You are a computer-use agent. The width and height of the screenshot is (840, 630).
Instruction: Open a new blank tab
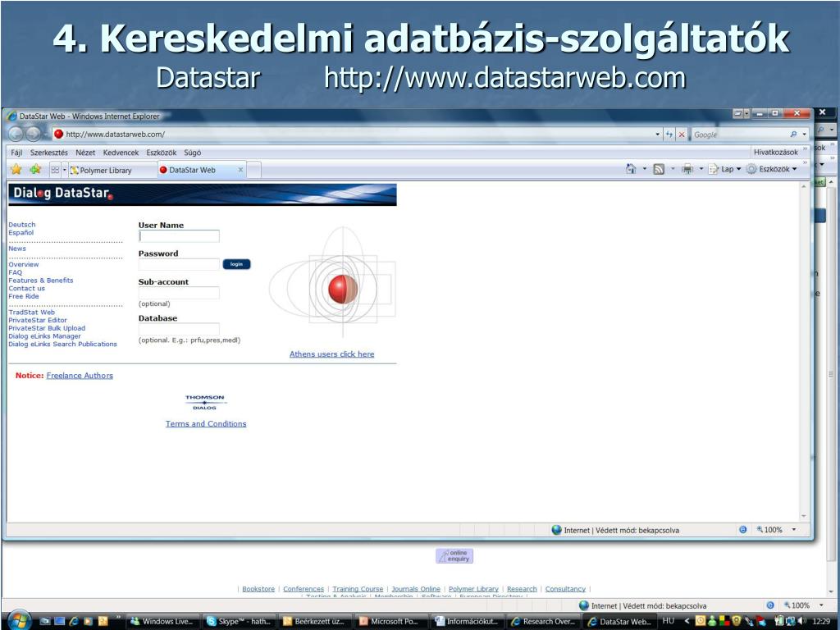click(x=254, y=169)
